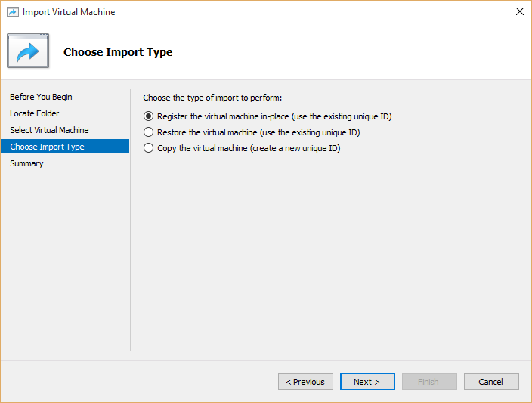Click the large blue arrow wizard icon
The image size is (532, 403).
[28, 51]
